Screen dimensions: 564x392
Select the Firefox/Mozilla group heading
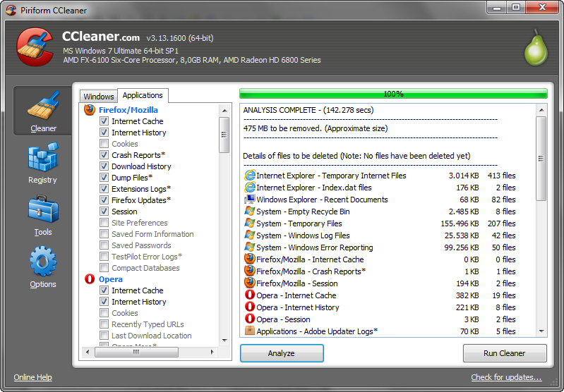click(x=128, y=109)
